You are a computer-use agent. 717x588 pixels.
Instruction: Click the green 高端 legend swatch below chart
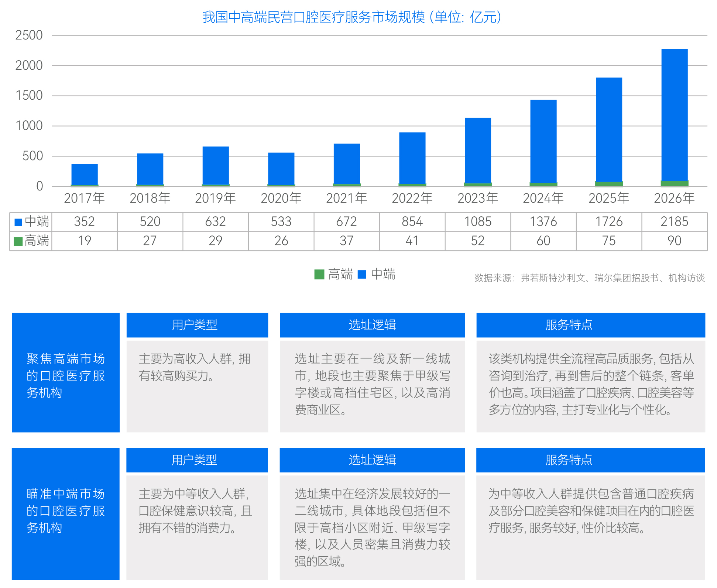(319, 274)
